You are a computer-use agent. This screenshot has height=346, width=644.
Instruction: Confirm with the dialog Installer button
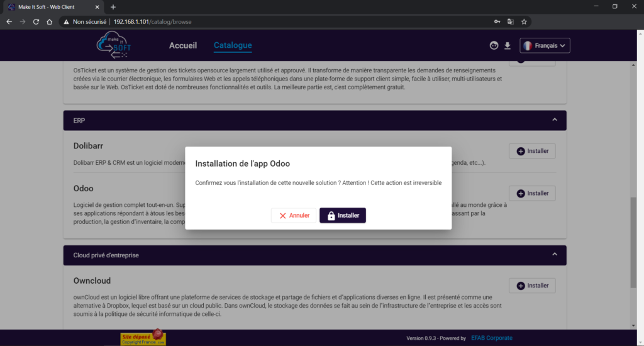point(343,215)
